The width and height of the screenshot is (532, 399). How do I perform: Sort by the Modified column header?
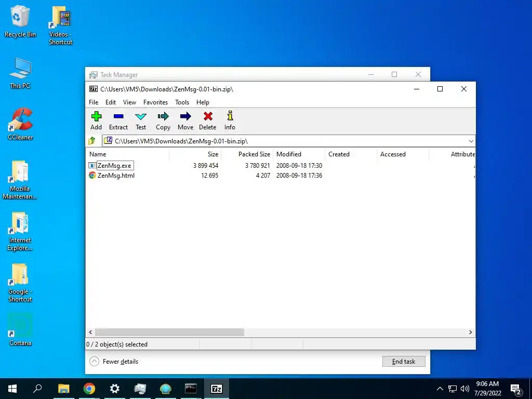299,154
